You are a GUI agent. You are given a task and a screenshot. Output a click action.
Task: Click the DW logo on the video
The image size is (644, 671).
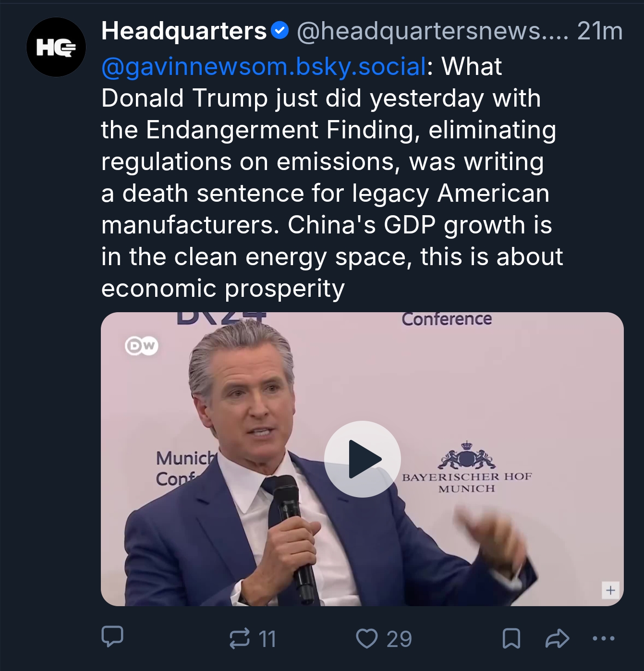pyautogui.click(x=142, y=345)
